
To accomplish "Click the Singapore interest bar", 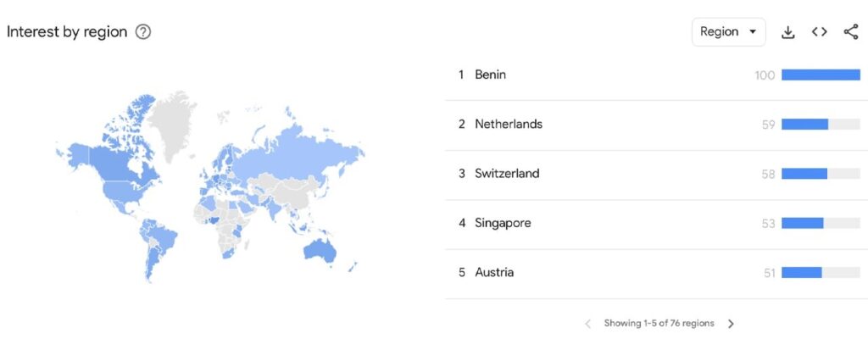I will tap(802, 223).
